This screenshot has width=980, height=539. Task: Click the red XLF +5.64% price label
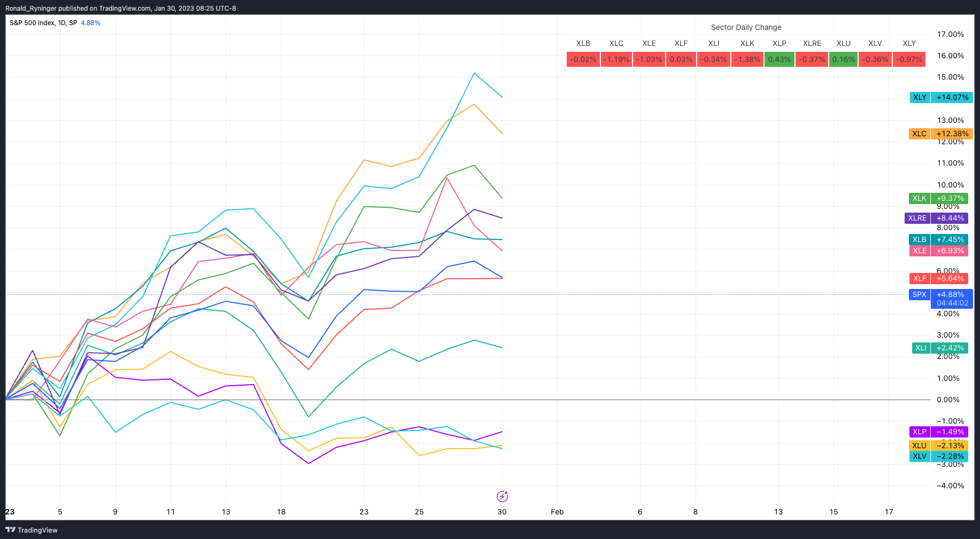pos(938,278)
